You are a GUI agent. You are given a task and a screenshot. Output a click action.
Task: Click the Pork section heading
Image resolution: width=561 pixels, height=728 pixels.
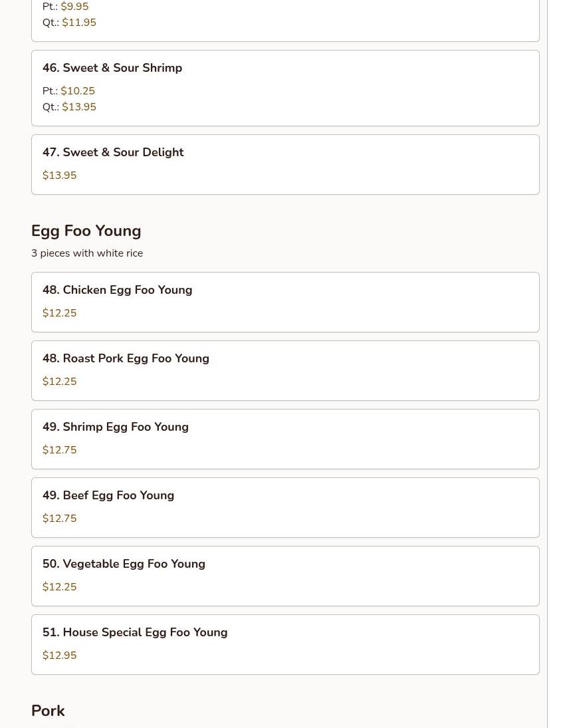pos(48,711)
